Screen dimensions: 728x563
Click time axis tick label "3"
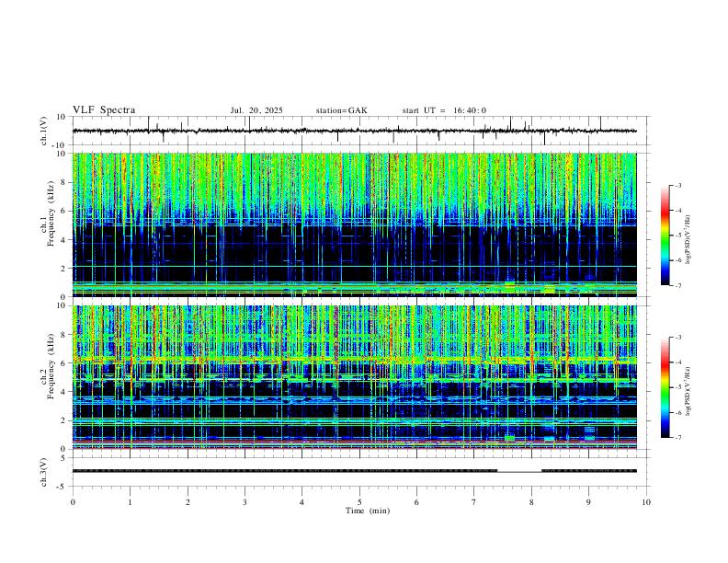(245, 502)
